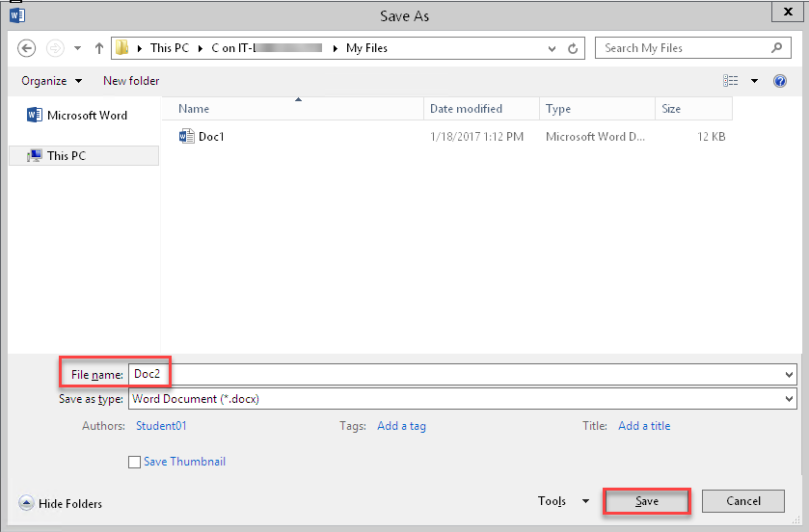Select This PC in navigation pane
The width and height of the screenshot is (809, 532).
(x=66, y=155)
